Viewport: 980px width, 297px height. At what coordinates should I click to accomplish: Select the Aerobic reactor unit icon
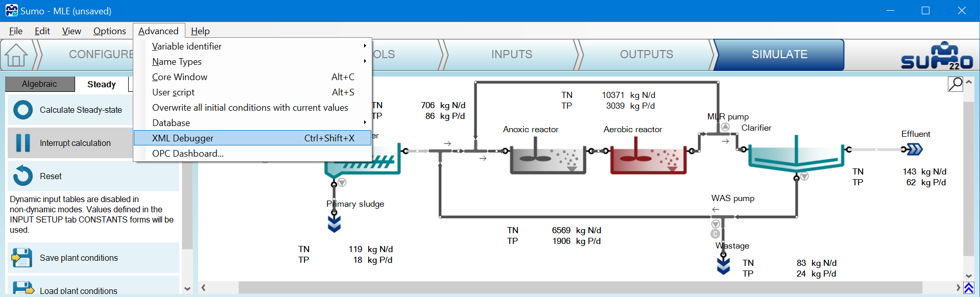(648, 159)
